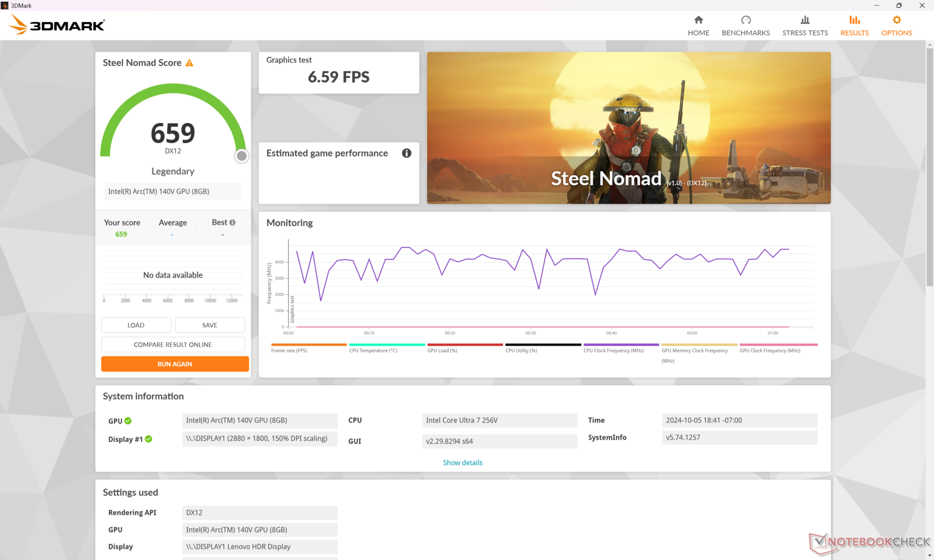
Task: Click the SystemInfo version v5.74.1257
Action: pos(739,437)
